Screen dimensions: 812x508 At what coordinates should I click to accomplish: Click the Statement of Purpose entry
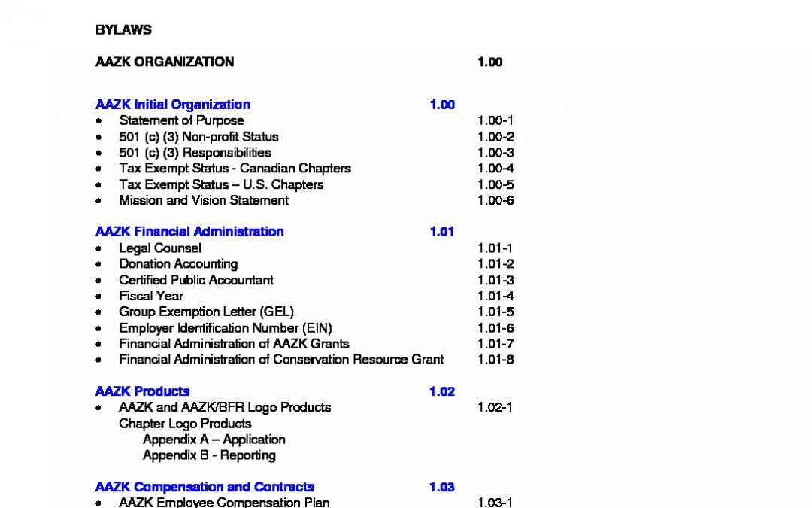[x=181, y=120]
